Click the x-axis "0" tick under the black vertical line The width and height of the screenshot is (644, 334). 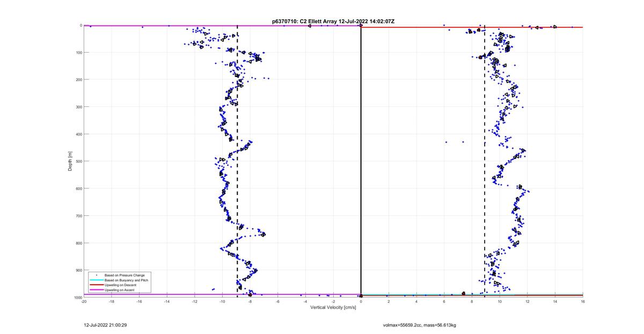361,302
